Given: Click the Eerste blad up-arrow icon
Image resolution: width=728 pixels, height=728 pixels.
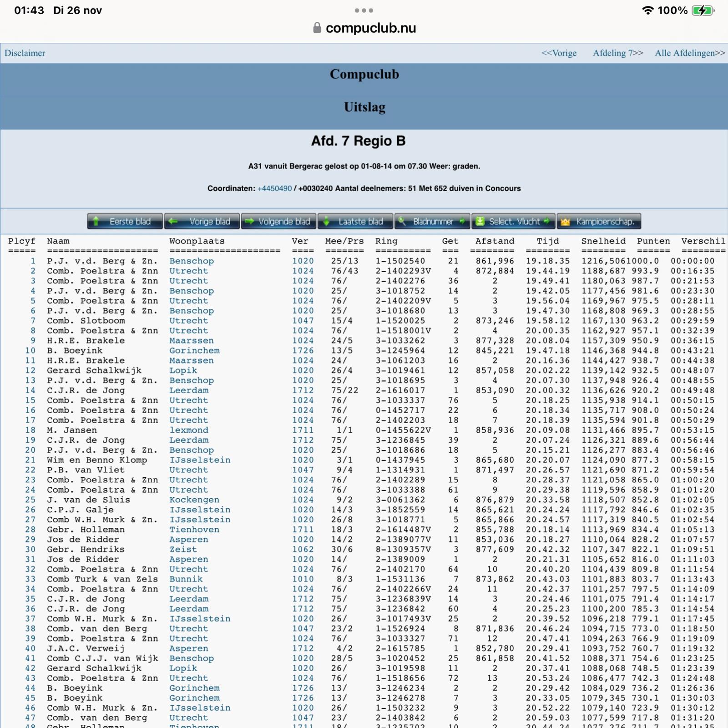Looking at the screenshot, I should click(96, 222).
